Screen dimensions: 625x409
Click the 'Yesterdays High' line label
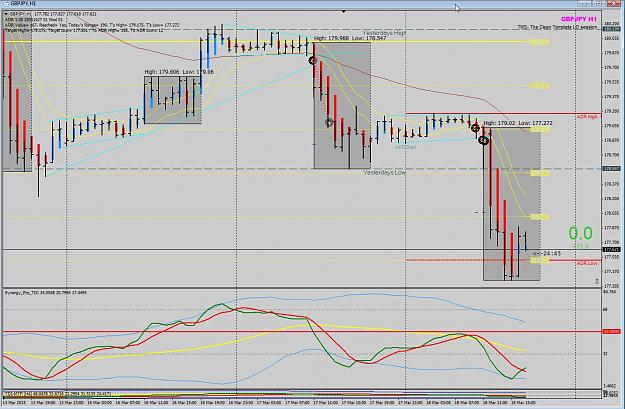tap(384, 33)
